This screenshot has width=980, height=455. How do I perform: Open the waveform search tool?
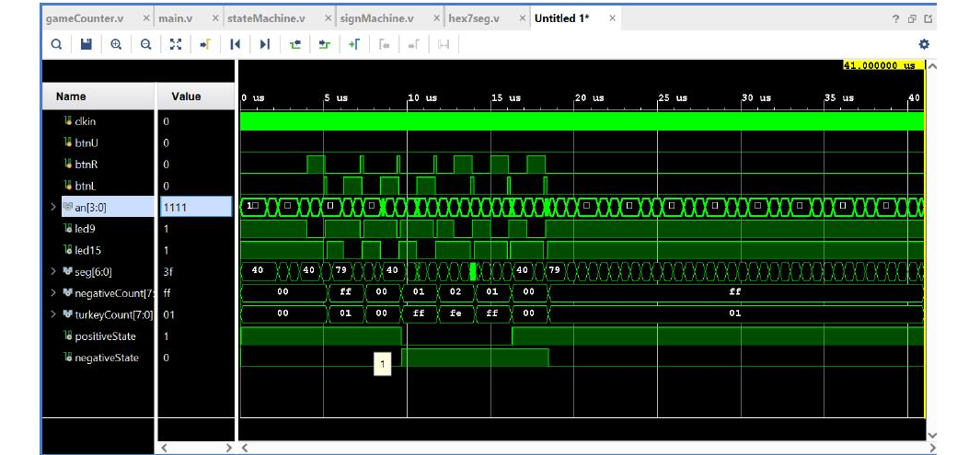click(x=56, y=44)
